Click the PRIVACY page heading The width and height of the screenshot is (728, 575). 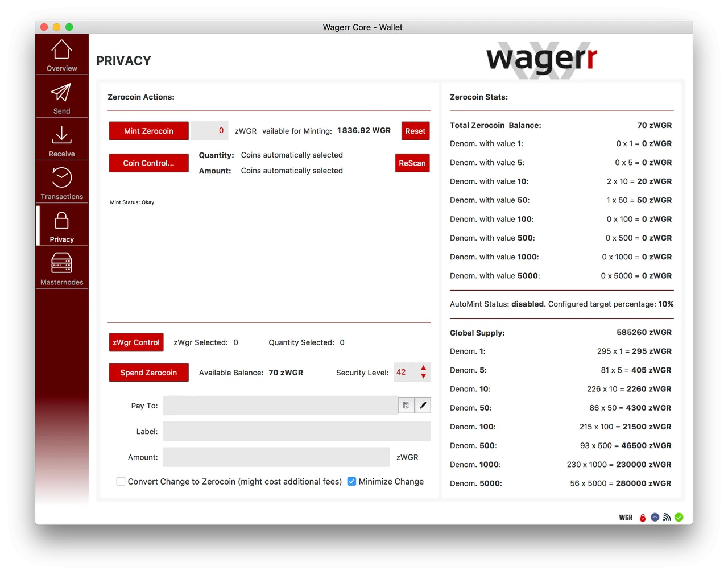click(x=123, y=61)
